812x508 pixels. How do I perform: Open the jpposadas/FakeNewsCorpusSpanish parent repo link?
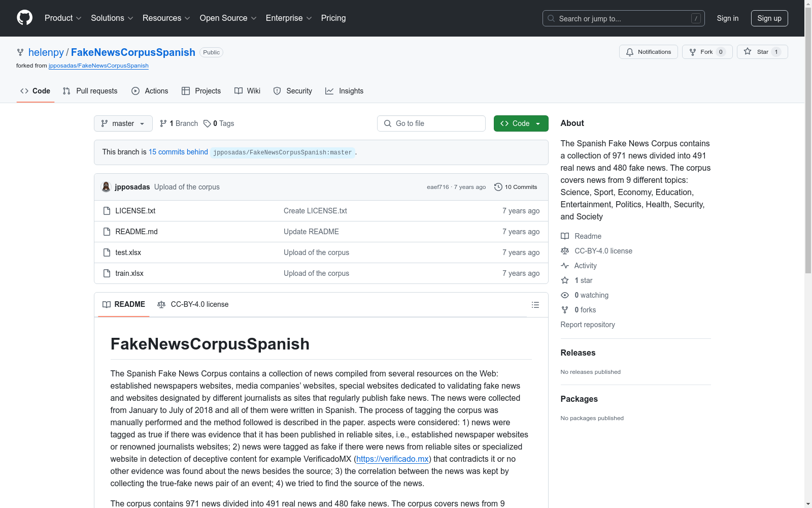point(98,66)
